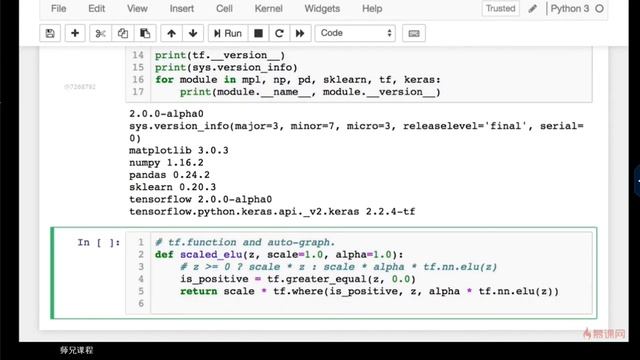Click output line sklearn 0.20.3
This screenshot has height=360, width=640.
click(x=173, y=187)
